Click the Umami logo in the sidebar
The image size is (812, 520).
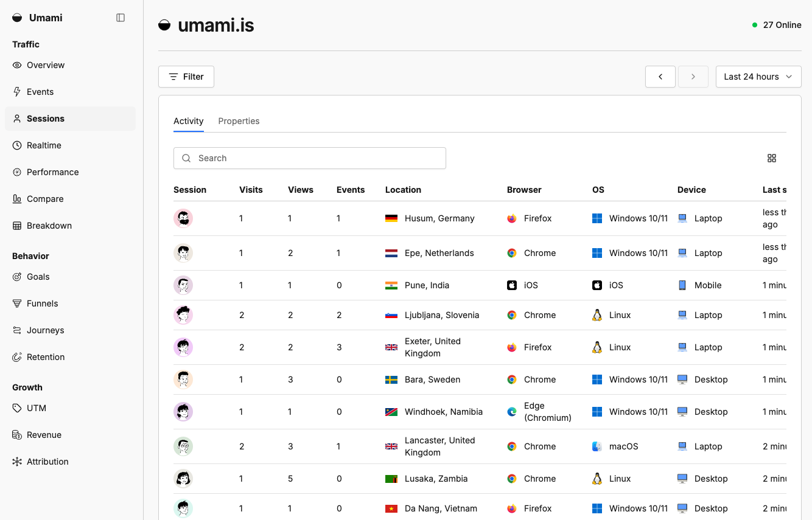pos(17,18)
